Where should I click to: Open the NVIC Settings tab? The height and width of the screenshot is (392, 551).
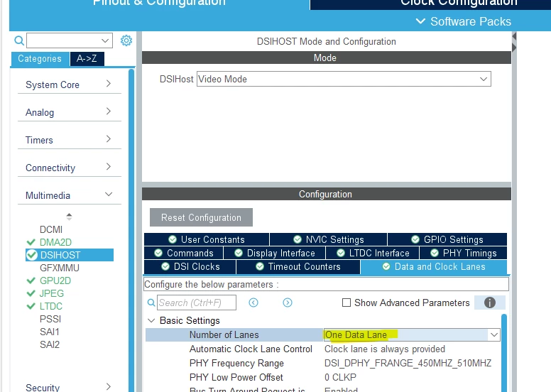tap(328, 239)
